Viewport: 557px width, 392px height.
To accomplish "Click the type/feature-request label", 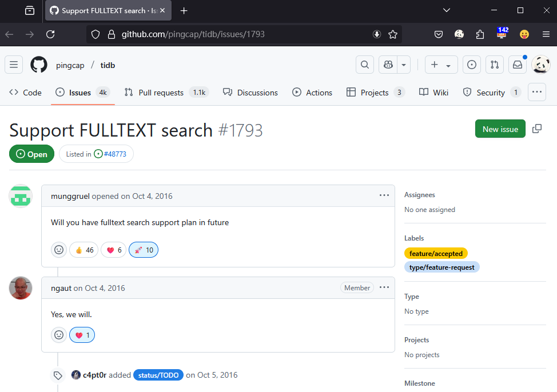I will pyautogui.click(x=442, y=267).
